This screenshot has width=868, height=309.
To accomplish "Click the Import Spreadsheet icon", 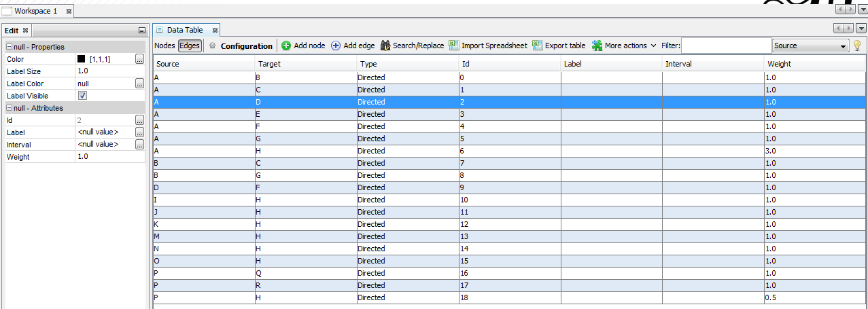I will 454,46.
